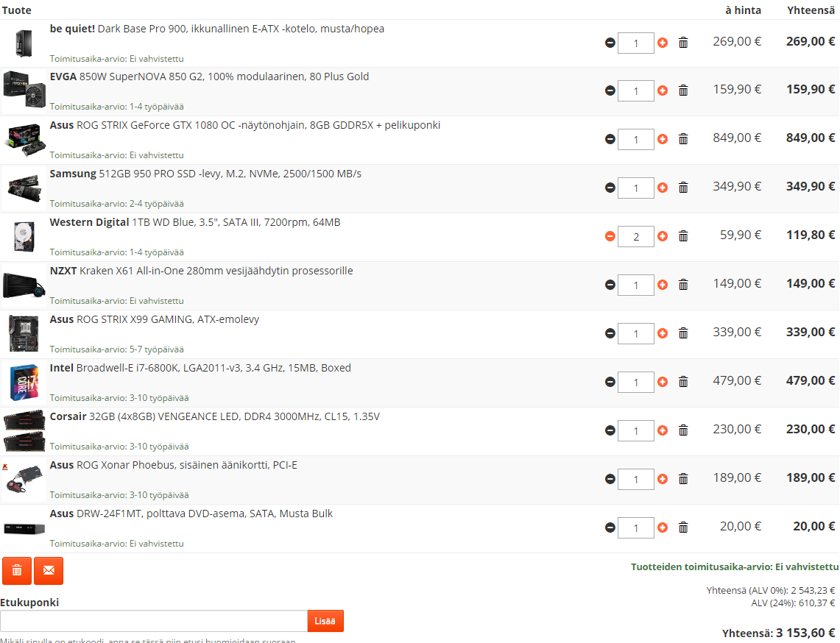This screenshot has height=643, width=840.
Task: Remove Asus ROG STRIX X99 GAMING motherboard
Action: click(683, 333)
